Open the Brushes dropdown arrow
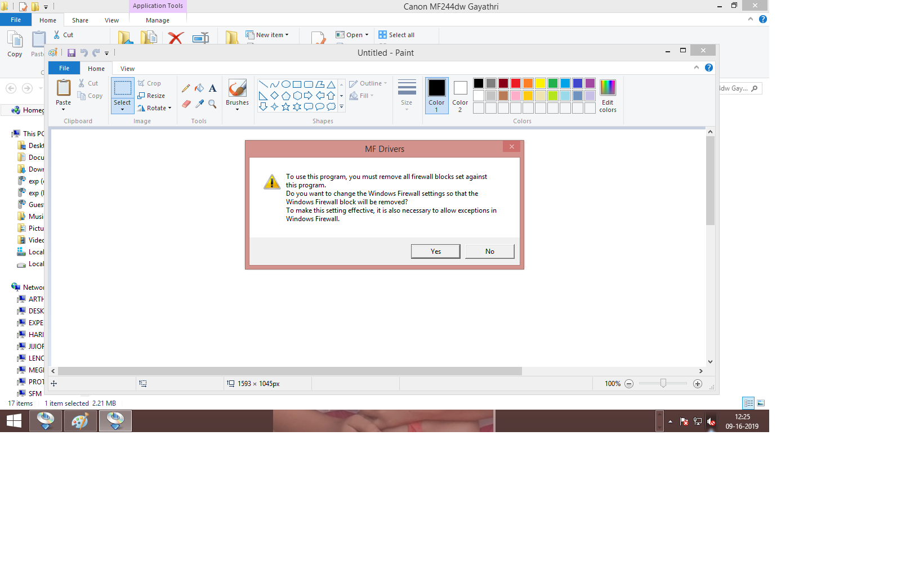Screen dimensions: 897x588 tap(237, 109)
